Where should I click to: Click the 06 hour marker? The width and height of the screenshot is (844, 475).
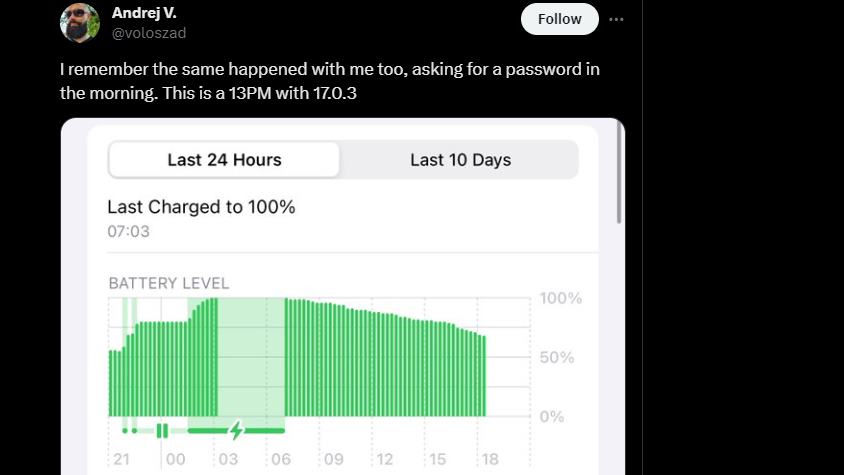click(281, 459)
